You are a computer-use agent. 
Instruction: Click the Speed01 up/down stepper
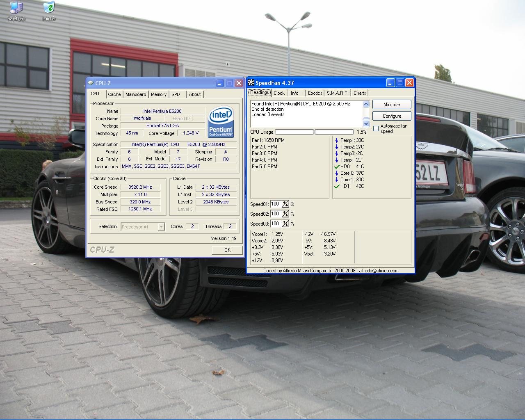tap(285, 204)
